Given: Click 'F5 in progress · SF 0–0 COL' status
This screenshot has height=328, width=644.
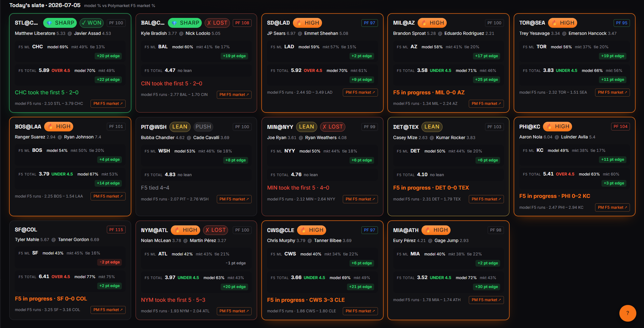Looking at the screenshot, I should point(51,299).
